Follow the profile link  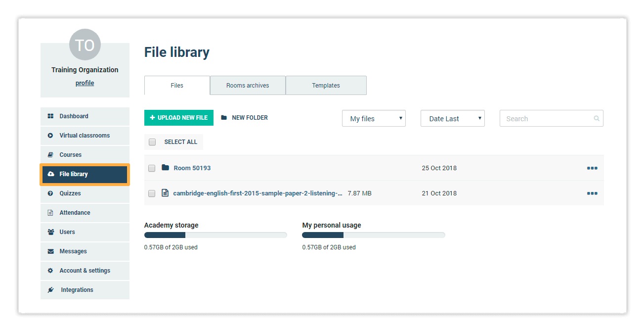click(x=85, y=83)
